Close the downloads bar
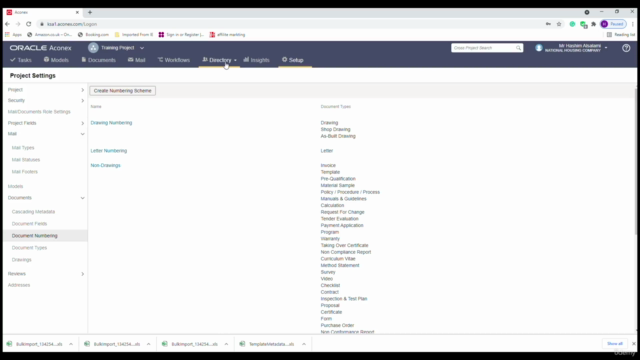This screenshot has width=640, height=360. [633, 344]
